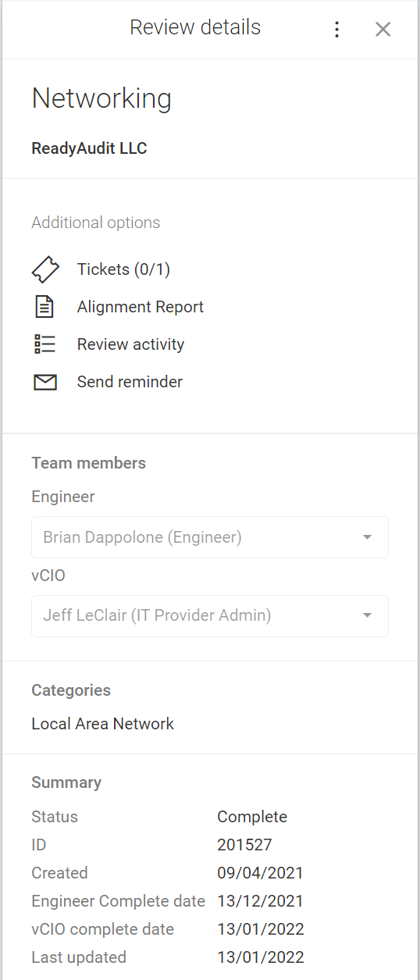Screen dimensions: 420x980
Task: Click the envelope icon for Send reminder
Action: [45, 382]
